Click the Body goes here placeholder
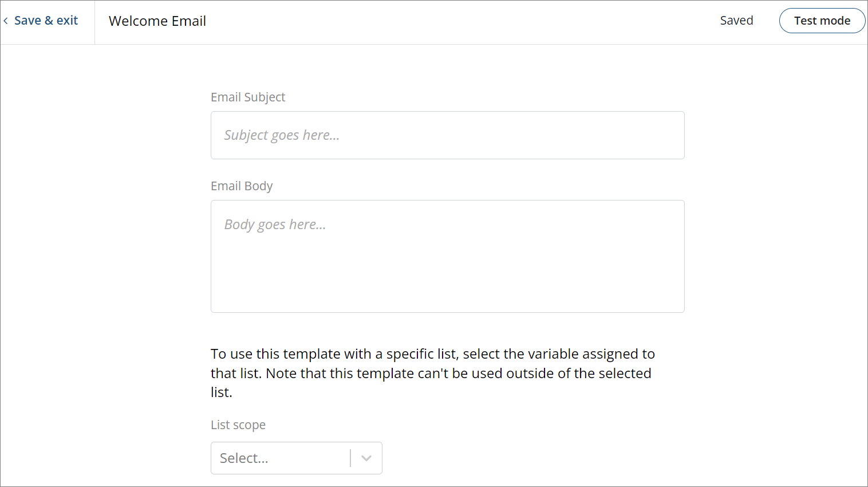Viewport: 868px width, 487px height. pos(275,224)
